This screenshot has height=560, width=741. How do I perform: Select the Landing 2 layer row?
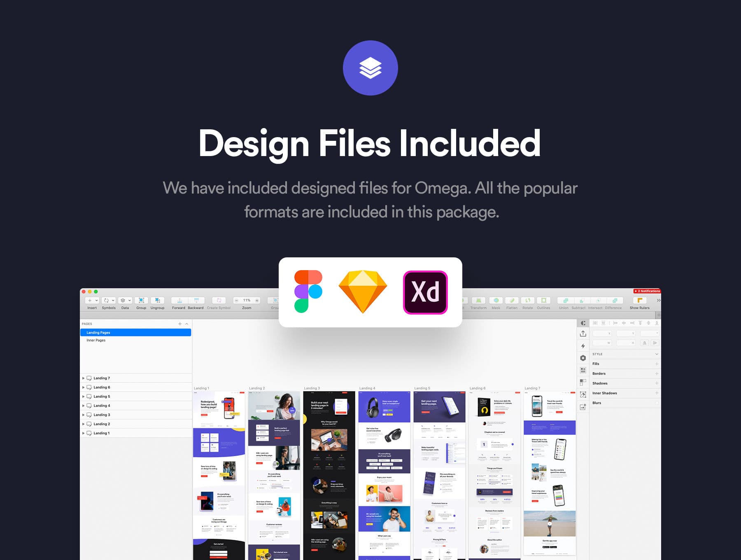tap(136, 424)
